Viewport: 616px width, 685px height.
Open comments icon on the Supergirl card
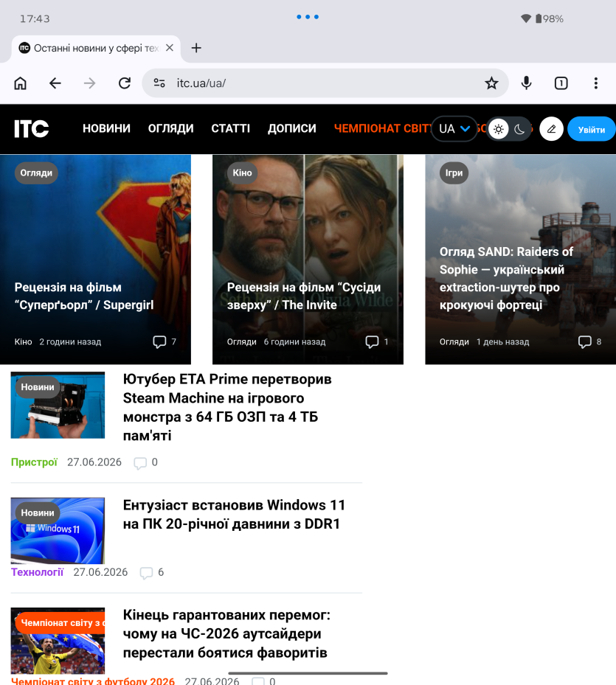[159, 341]
